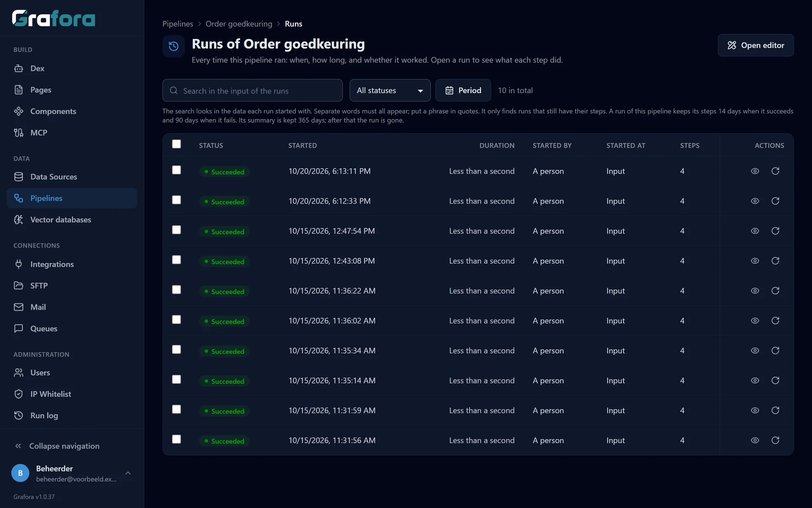Check the box for run 10/15/2026, 11:35:14 AM
Image resolution: width=812 pixels, height=508 pixels.
176,379
